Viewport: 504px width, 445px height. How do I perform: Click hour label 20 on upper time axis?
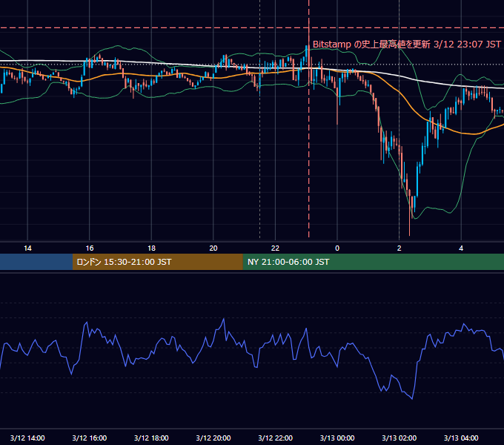coord(213,248)
